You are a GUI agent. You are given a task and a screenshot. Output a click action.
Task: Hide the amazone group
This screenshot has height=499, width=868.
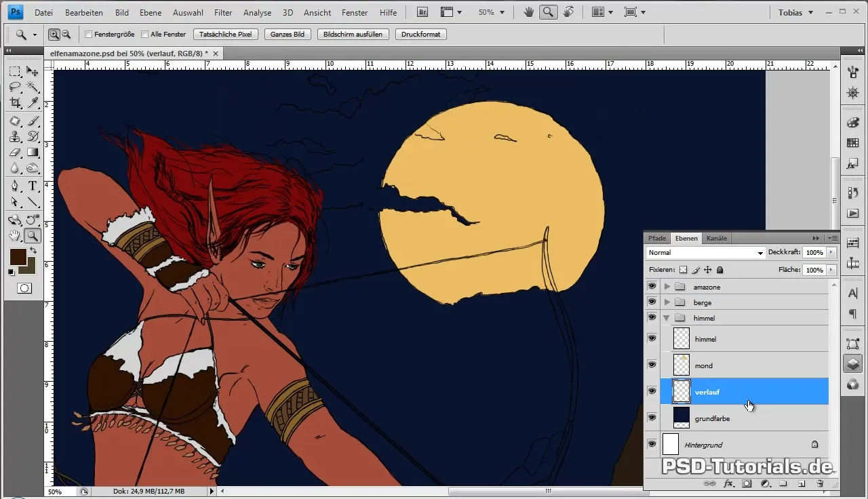pos(652,287)
